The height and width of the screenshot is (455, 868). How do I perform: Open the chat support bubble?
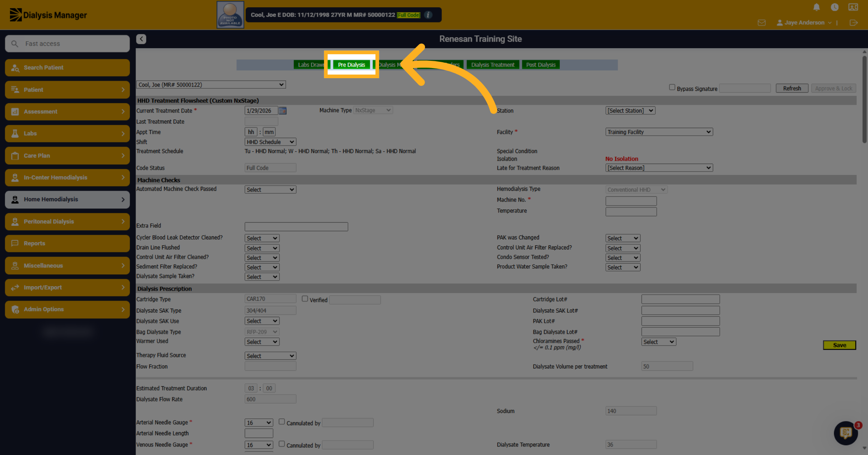(x=846, y=433)
